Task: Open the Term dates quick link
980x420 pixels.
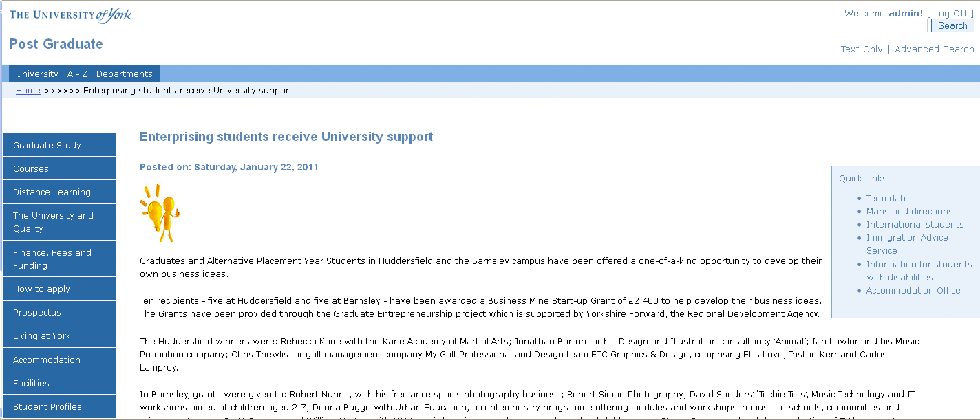Action: 890,199
